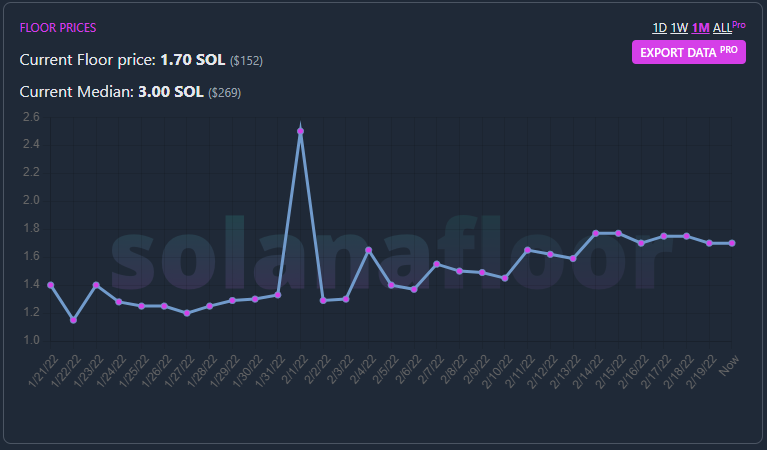Click the '($269)' dollar value

coord(225,92)
